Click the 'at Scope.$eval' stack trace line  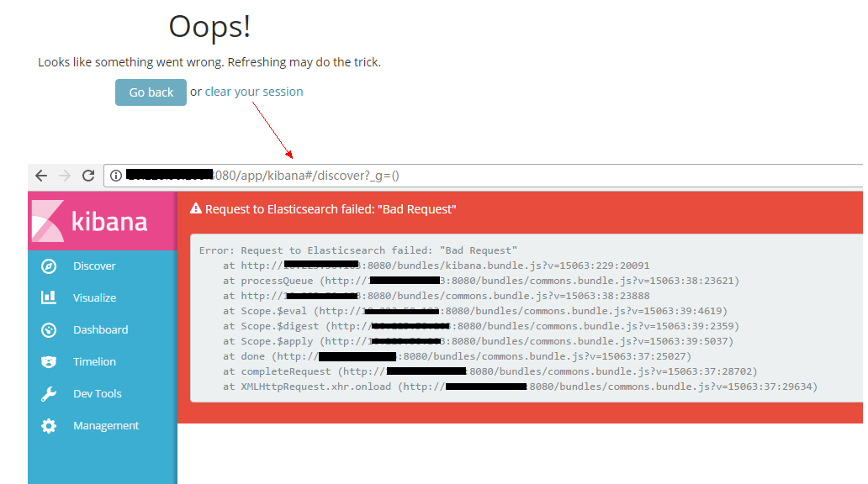(x=475, y=312)
